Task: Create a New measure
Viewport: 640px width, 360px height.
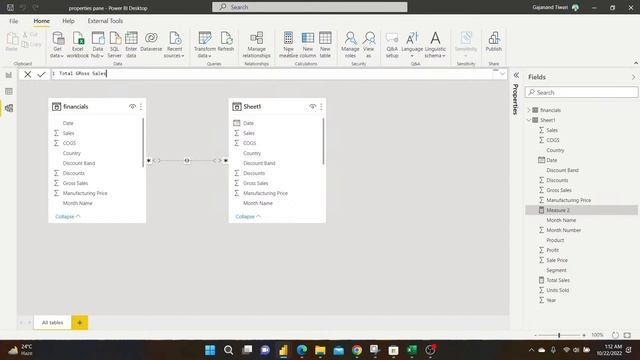Action: (x=288, y=44)
